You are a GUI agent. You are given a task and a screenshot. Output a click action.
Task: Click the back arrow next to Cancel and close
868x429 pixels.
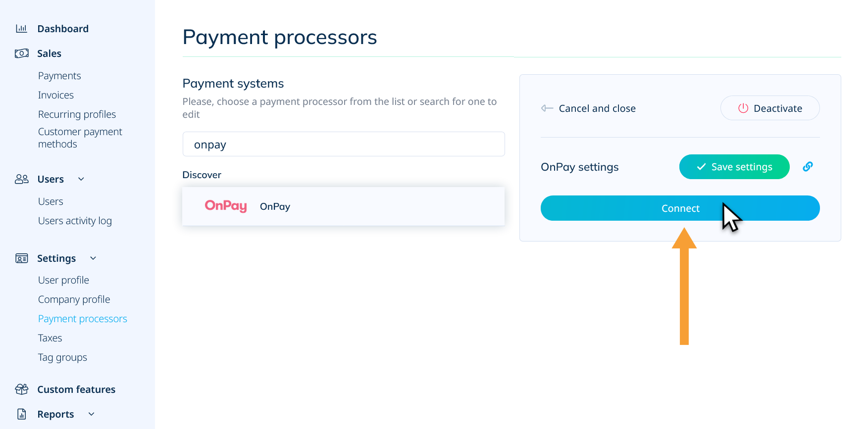click(546, 108)
